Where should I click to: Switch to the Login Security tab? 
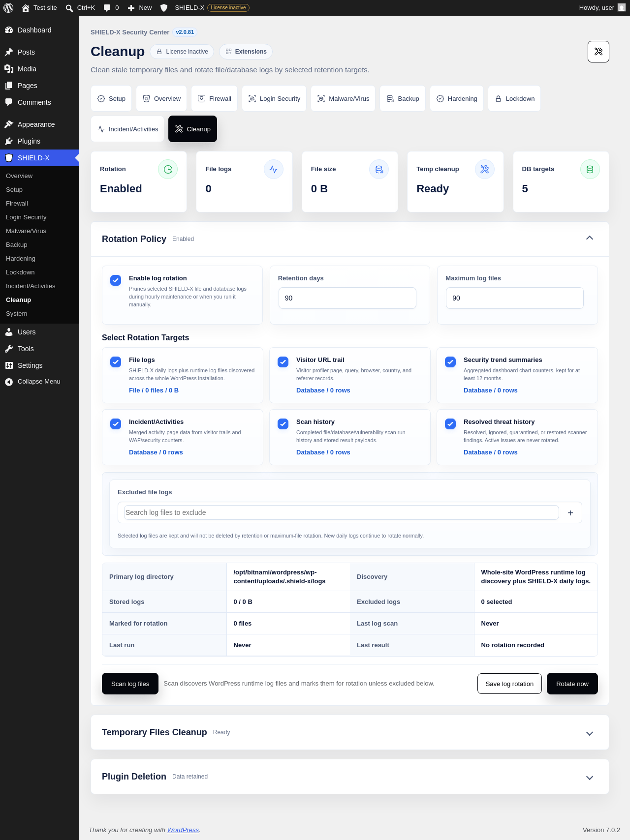(x=274, y=98)
